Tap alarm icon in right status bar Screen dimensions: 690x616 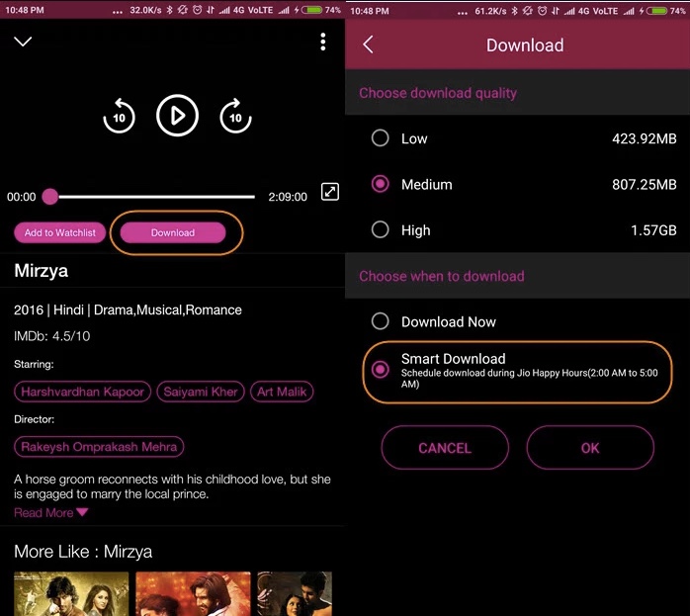click(x=542, y=10)
